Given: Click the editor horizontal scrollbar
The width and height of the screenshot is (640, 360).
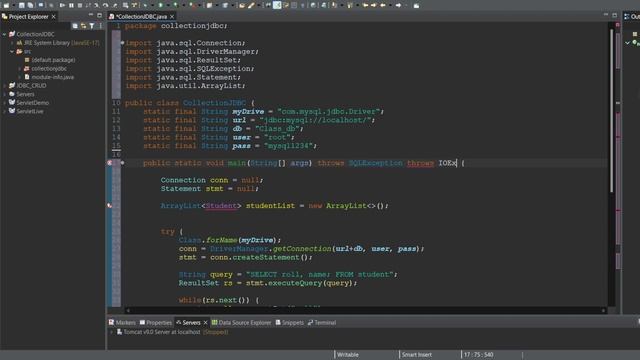Looking at the screenshot, I should (365, 311).
